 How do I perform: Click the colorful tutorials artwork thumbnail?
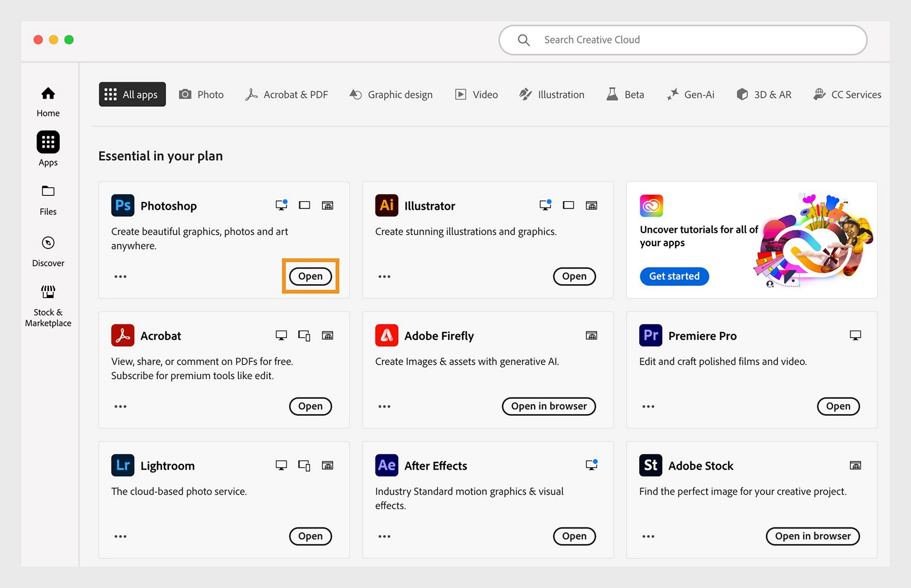point(813,240)
